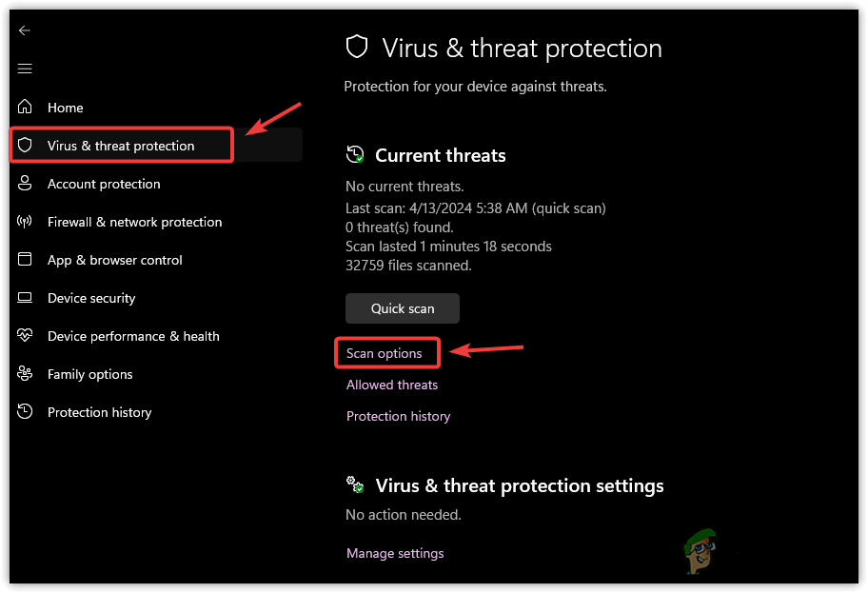The height and width of the screenshot is (593, 868).
Task: Start a Quick scan
Action: point(402,308)
